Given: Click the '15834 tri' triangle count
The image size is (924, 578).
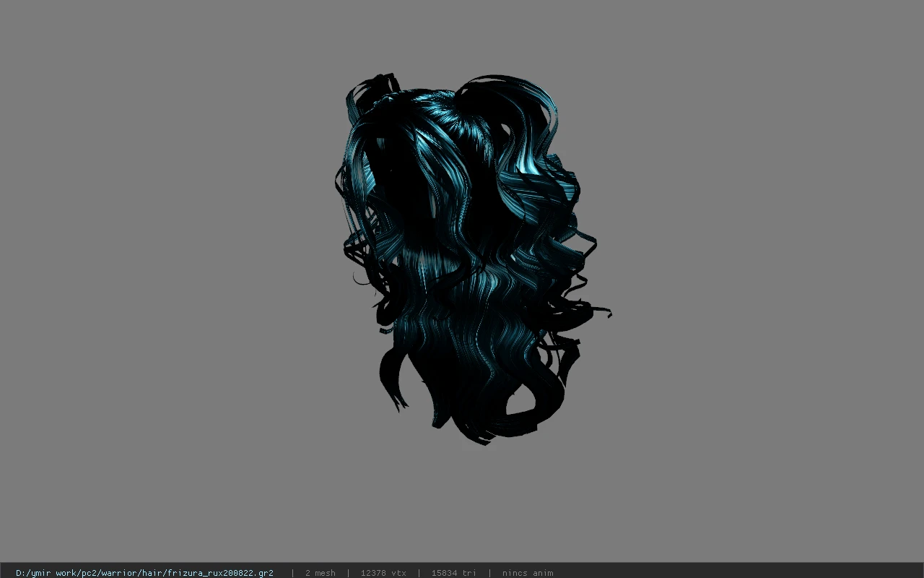Looking at the screenshot, I should tap(454, 573).
